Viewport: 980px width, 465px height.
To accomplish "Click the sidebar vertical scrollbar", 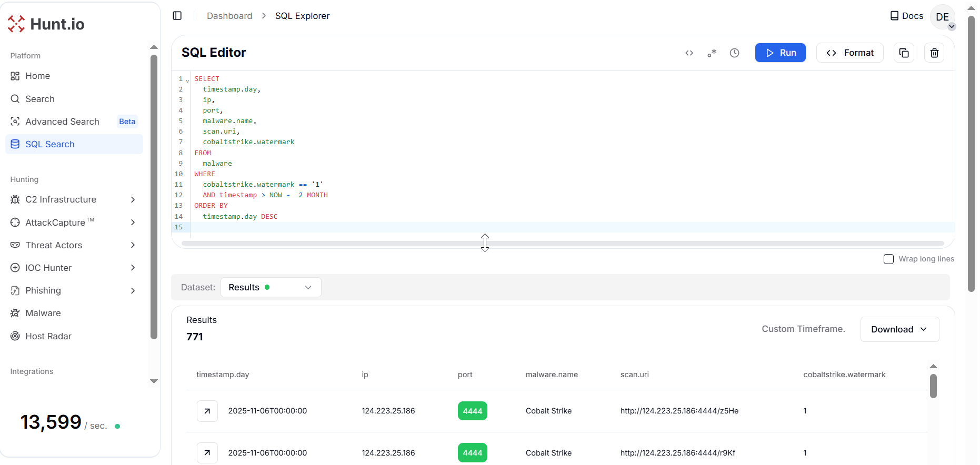I will coord(154,197).
